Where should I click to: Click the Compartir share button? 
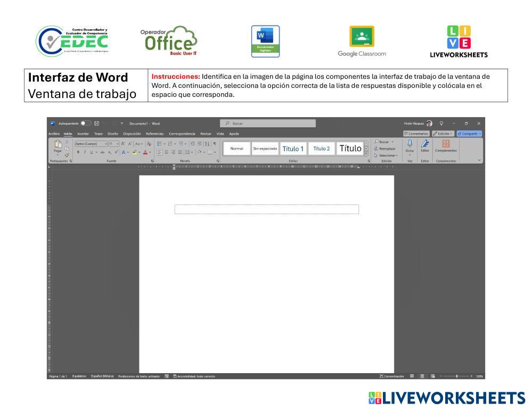470,133
